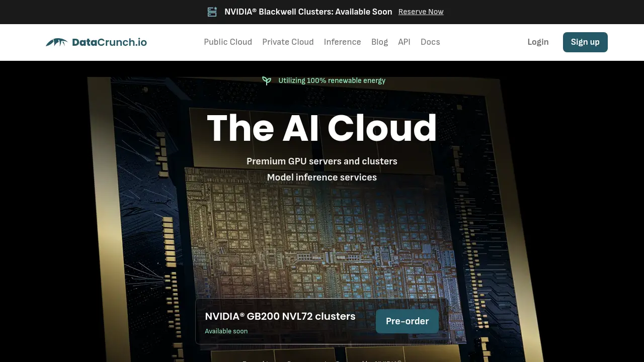Click the Utilizing 100% renewable energy text
This screenshot has height=362, width=644.
pos(332,80)
